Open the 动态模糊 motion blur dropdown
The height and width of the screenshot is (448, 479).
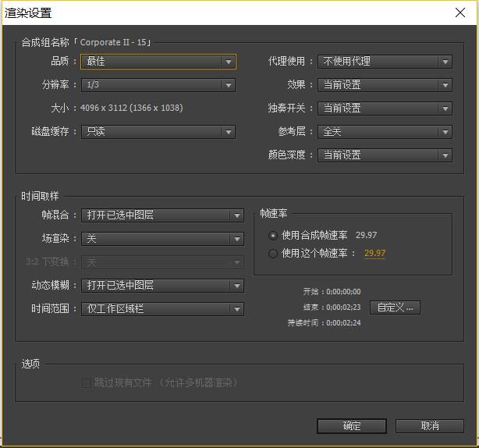point(162,286)
